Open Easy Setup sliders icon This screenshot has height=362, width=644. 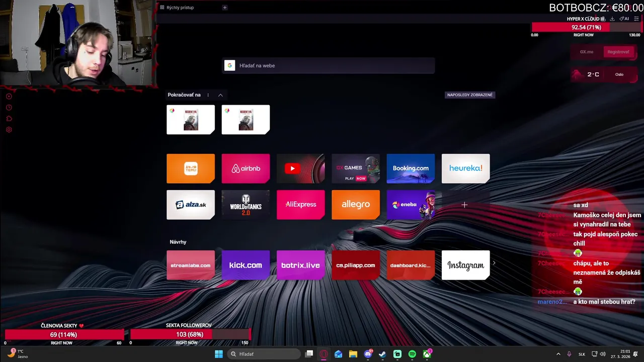click(x=636, y=19)
